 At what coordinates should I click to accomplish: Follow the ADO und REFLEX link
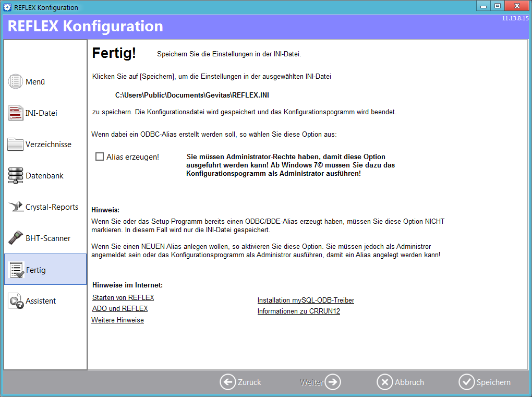click(x=120, y=308)
